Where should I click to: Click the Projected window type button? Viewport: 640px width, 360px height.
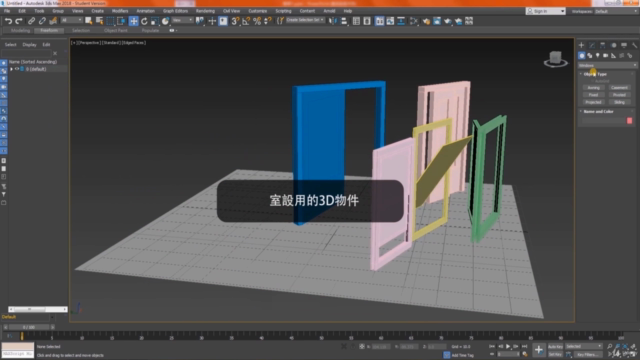(593, 102)
